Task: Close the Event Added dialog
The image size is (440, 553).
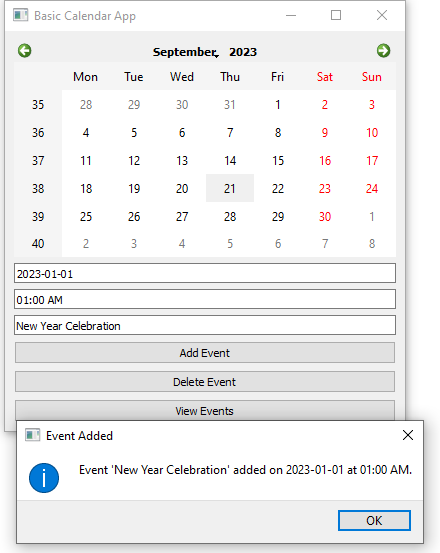Action: tap(408, 435)
